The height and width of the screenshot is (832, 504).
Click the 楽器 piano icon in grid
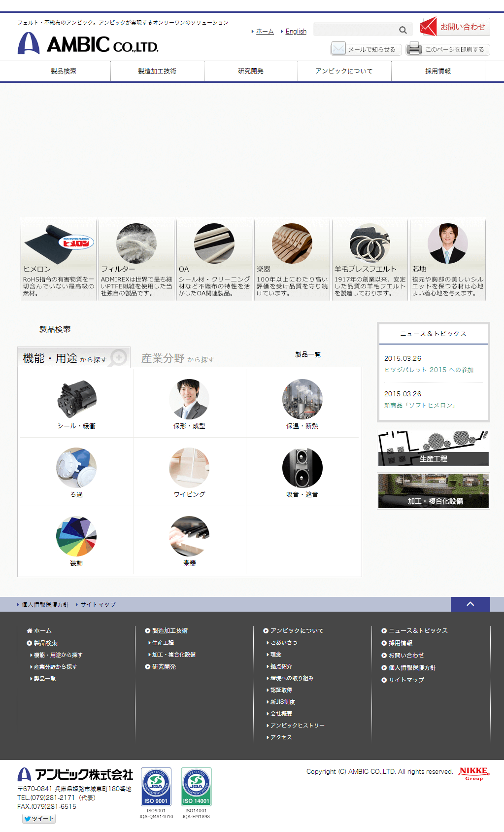[x=189, y=536]
